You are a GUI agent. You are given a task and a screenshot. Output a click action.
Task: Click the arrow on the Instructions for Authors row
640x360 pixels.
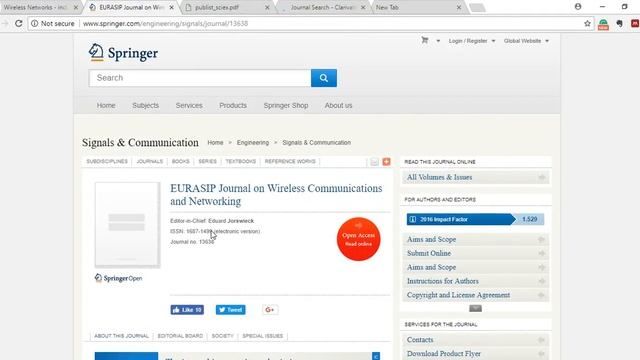542,281
